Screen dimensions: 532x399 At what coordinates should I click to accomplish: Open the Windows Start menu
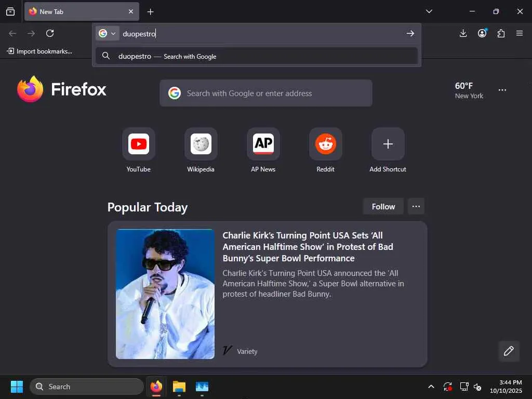click(x=17, y=387)
